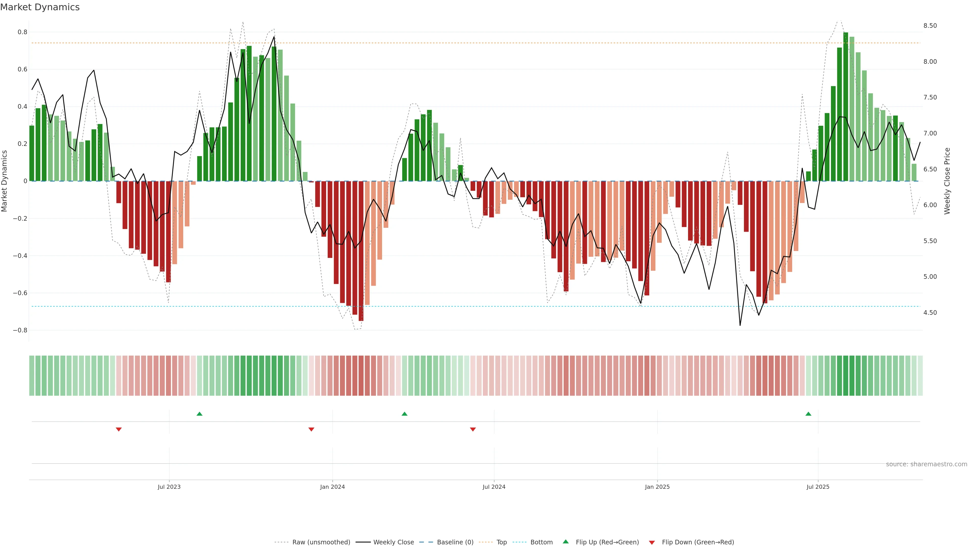This screenshot has height=551, width=980.
Task: Click the earliest red flip-down marker before Jul 2023
Action: pos(119,429)
